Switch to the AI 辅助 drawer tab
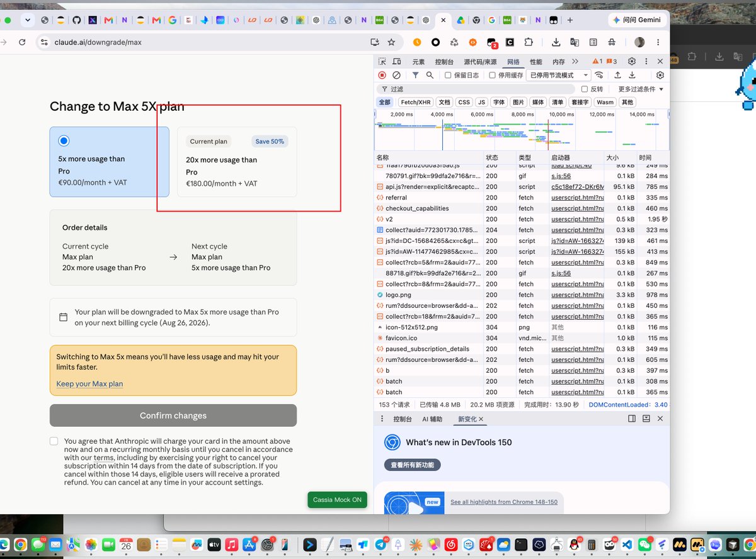 432,419
